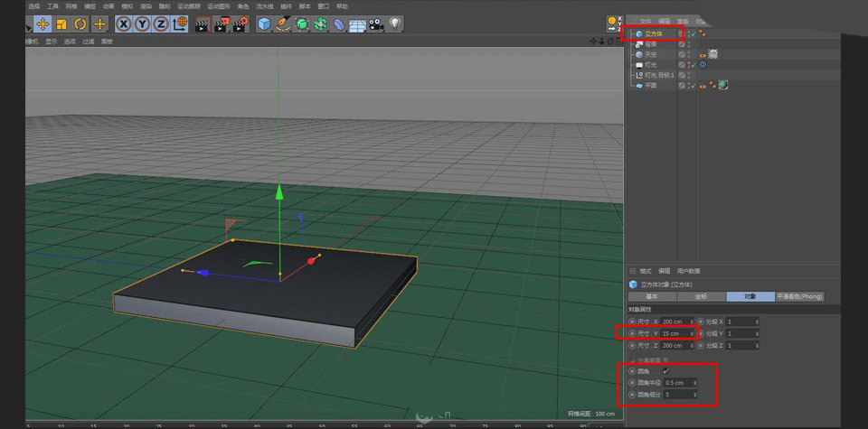Open the 渲染 menu in menu bar

click(x=146, y=6)
